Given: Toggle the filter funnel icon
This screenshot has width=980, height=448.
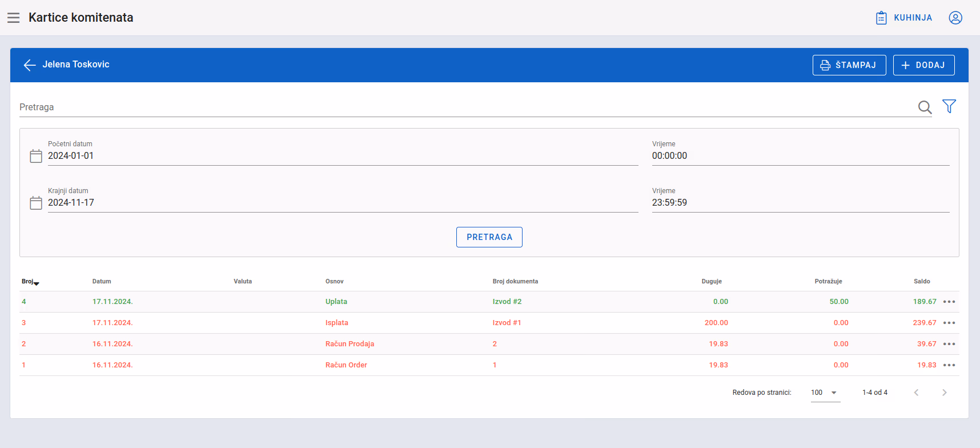Looking at the screenshot, I should [x=949, y=106].
